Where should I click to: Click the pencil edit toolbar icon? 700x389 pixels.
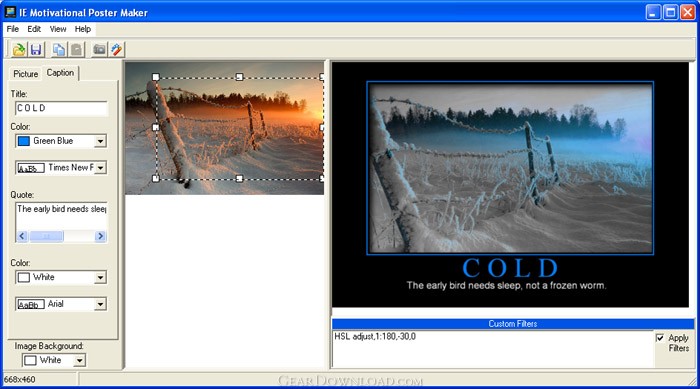tap(117, 50)
